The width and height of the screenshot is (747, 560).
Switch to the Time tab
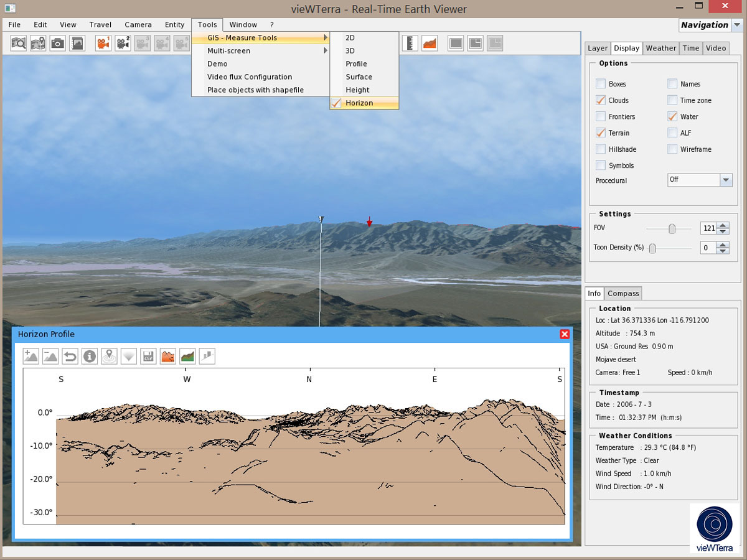(691, 49)
